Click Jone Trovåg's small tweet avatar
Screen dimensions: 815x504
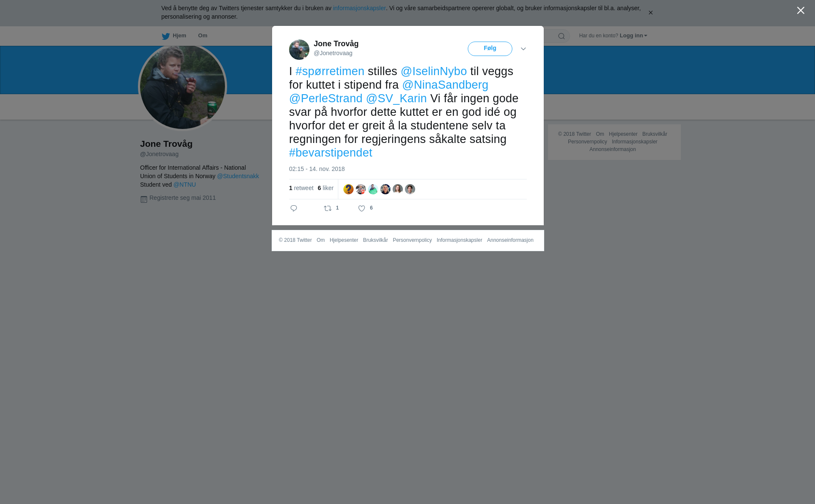coord(299,50)
